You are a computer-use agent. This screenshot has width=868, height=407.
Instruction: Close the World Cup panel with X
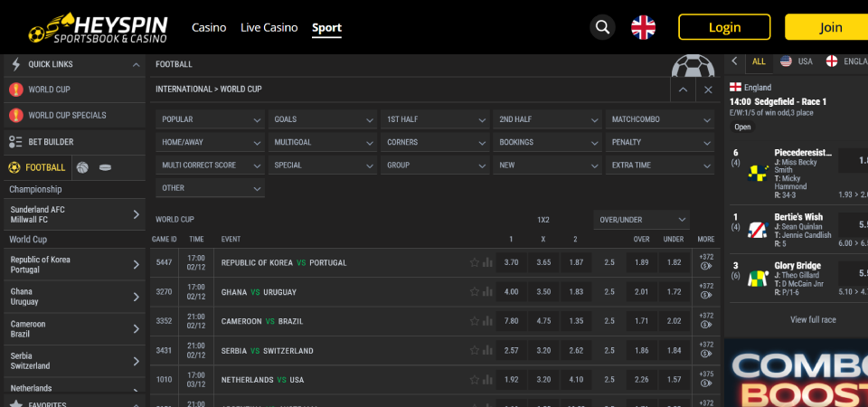click(x=708, y=90)
